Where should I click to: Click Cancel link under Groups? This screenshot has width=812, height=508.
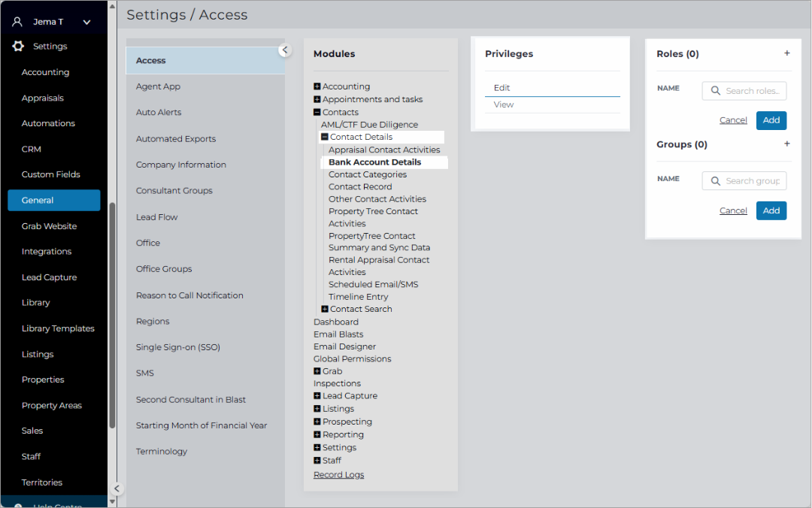(733, 210)
